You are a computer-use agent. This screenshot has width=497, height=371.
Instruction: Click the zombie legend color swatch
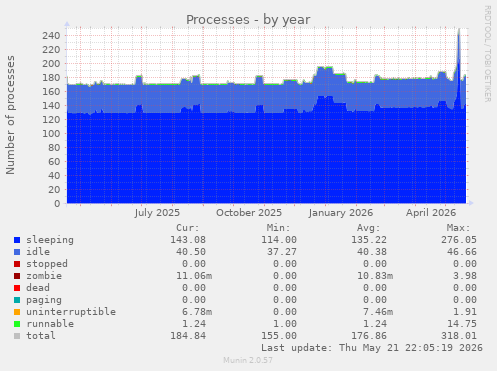point(17,276)
